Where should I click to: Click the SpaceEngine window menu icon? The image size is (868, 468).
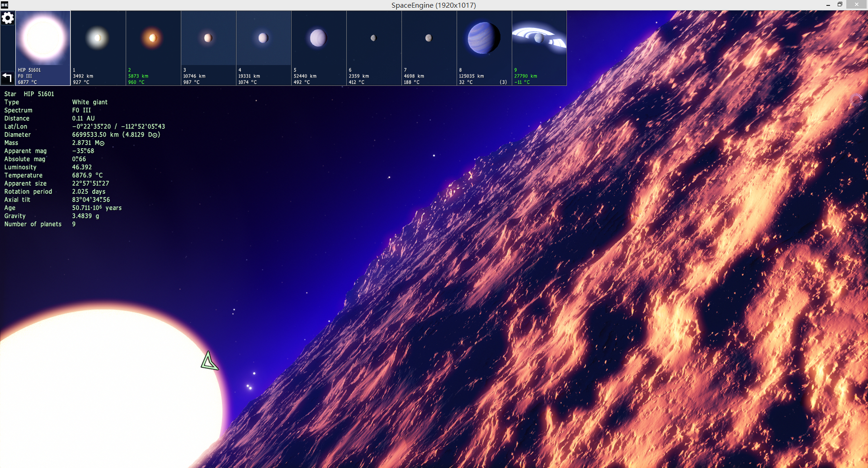[x=5, y=5]
